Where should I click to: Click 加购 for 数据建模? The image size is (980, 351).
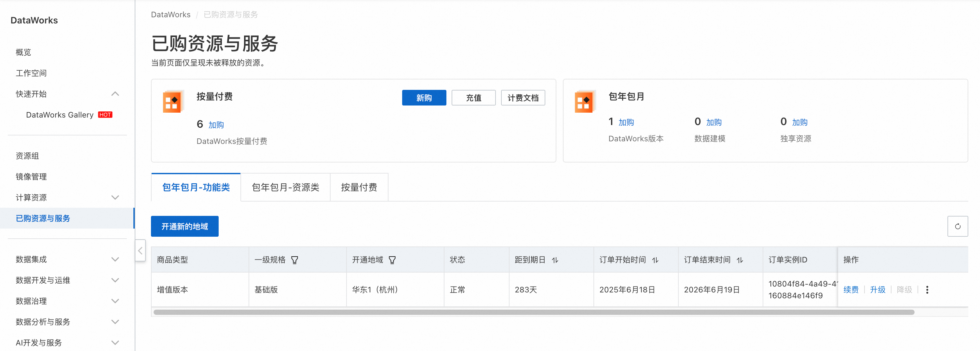(x=714, y=122)
